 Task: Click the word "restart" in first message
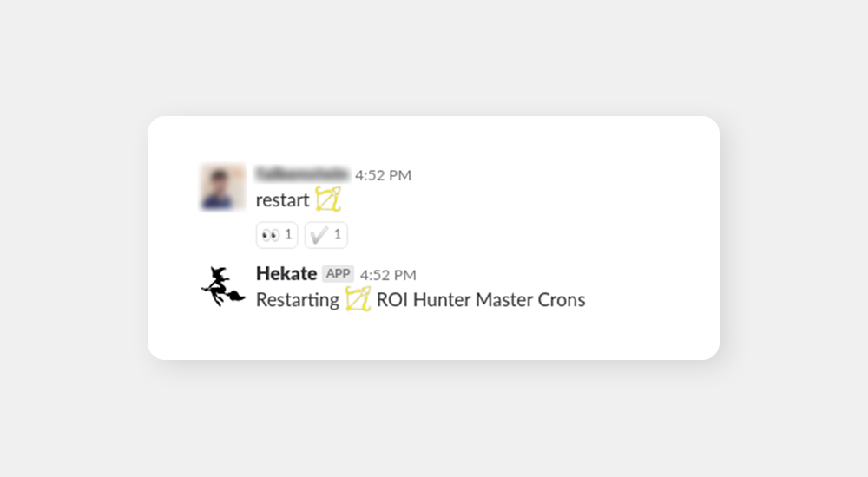click(282, 200)
